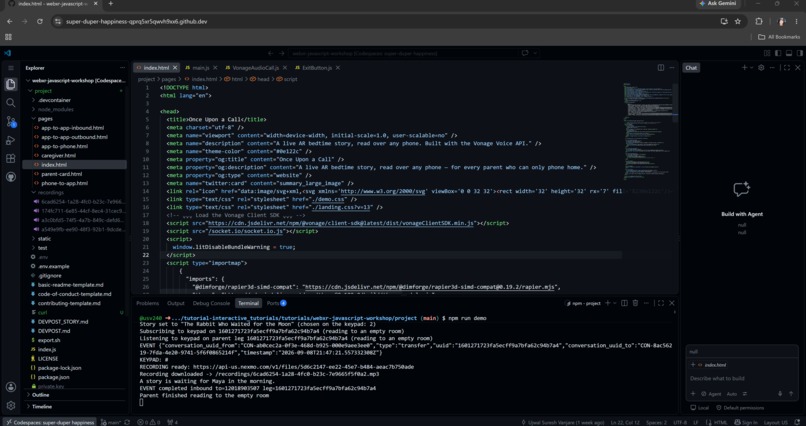This screenshot has height=426, width=806.
Task: Click Ask Gemini in the browser
Action: click(x=718, y=4)
